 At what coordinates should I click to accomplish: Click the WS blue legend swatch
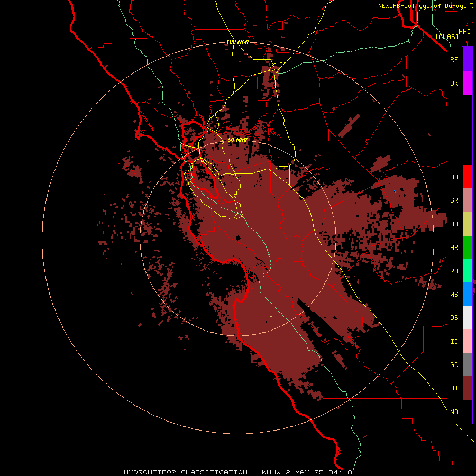[x=467, y=294]
